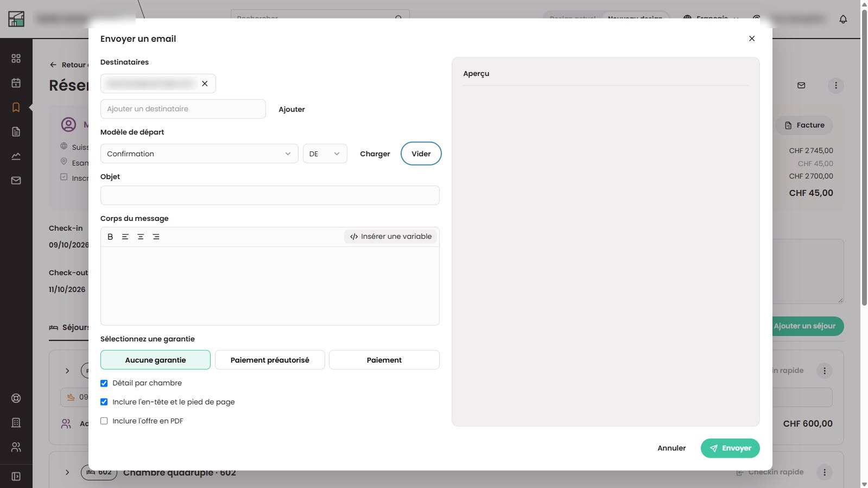
Task: Click the app logo in top-left corner
Action: click(16, 19)
